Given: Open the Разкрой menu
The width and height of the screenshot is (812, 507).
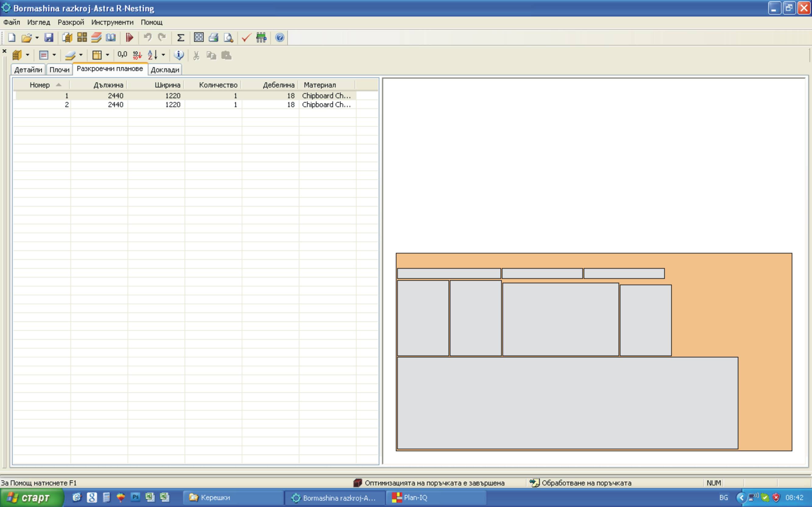Looking at the screenshot, I should tap(70, 23).
